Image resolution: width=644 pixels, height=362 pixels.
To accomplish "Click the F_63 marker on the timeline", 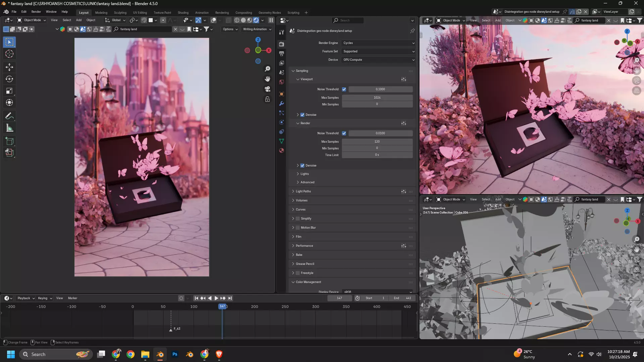I will click(x=171, y=329).
